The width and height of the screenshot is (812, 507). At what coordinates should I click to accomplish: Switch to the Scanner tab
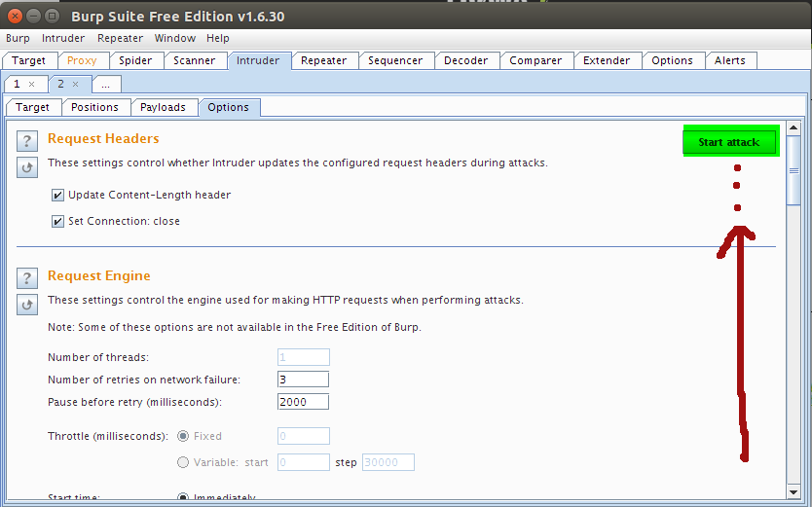click(x=195, y=60)
